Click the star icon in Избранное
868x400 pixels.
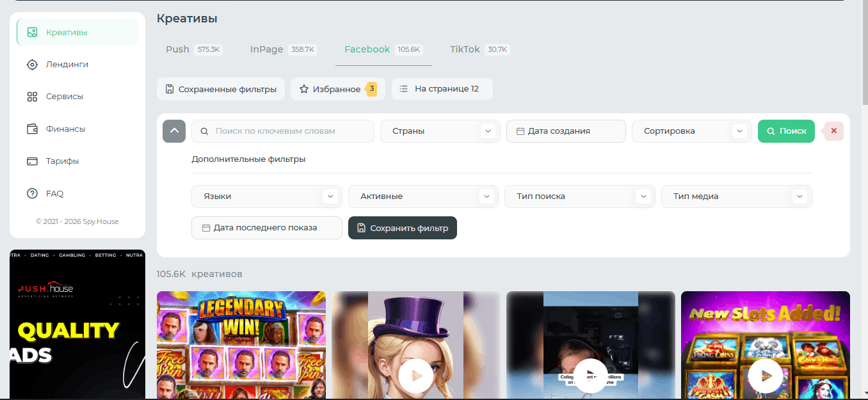pyautogui.click(x=304, y=89)
